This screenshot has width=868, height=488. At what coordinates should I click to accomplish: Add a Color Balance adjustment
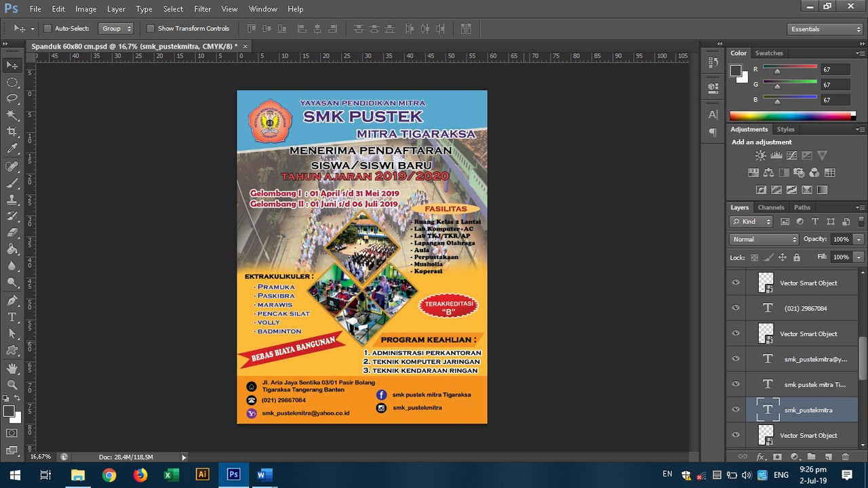coord(768,173)
